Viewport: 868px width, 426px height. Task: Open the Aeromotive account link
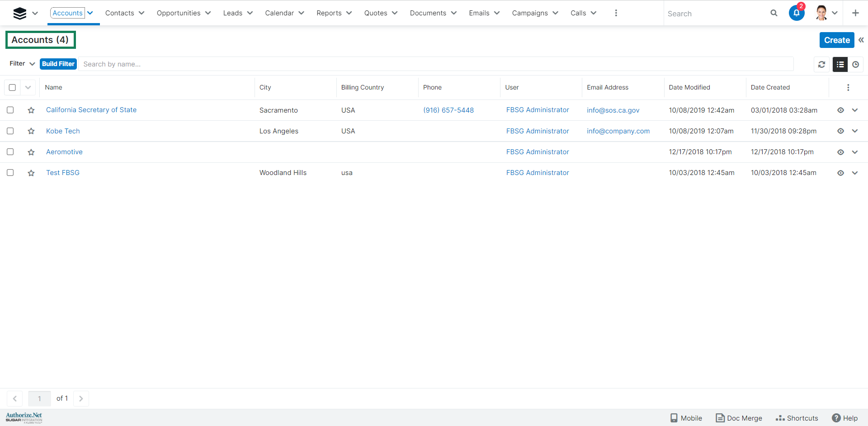(64, 152)
